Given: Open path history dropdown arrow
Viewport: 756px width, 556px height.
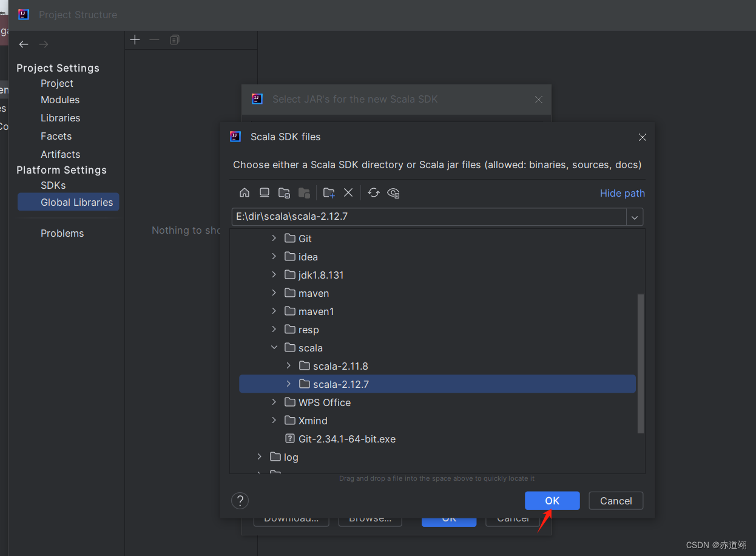Looking at the screenshot, I should point(635,217).
